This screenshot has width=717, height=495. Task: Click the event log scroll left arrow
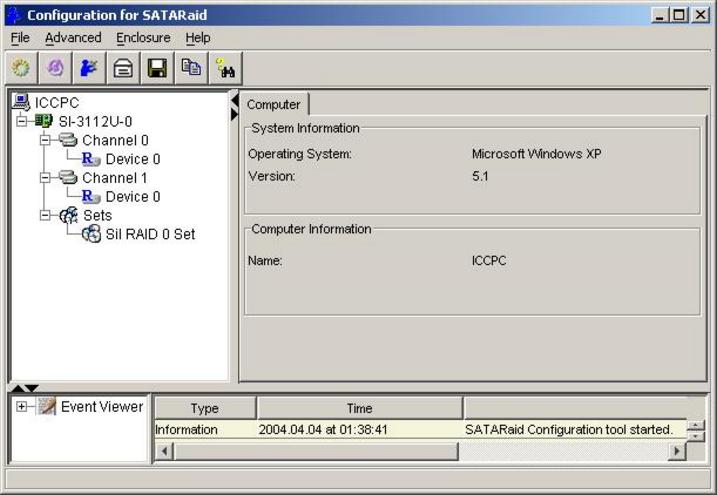(x=164, y=452)
